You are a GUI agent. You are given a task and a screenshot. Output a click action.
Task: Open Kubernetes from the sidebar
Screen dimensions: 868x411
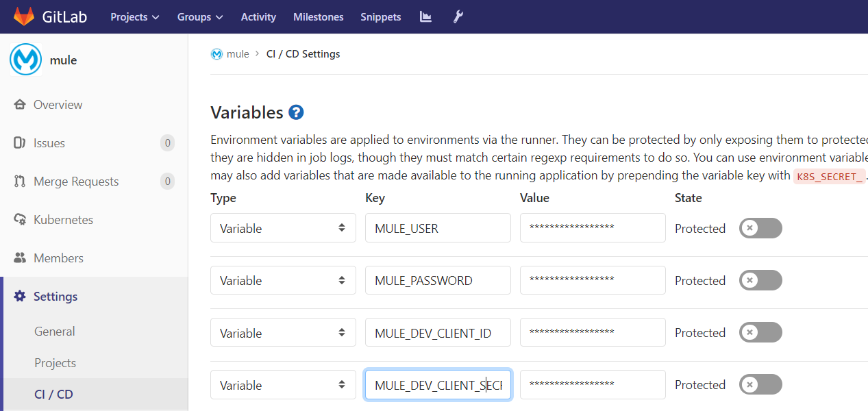click(63, 220)
